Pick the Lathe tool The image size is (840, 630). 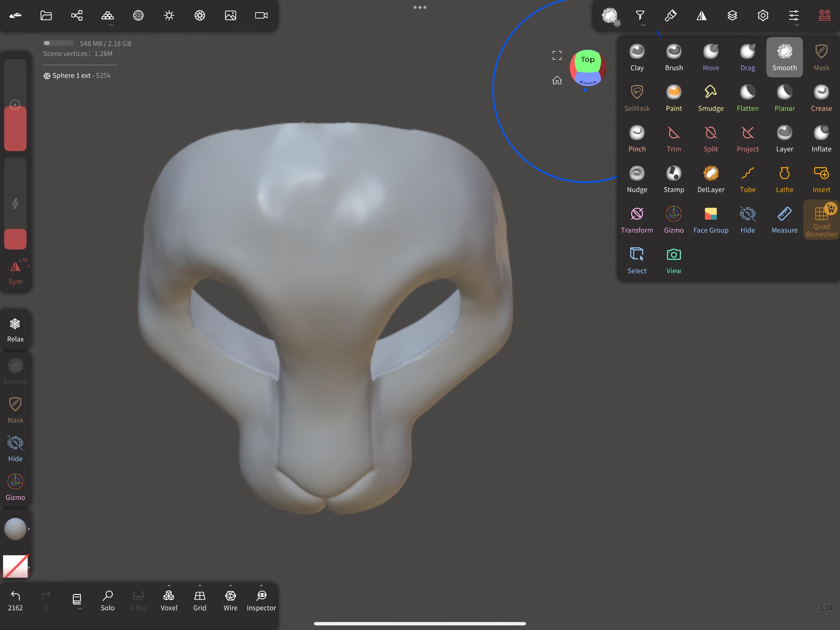point(784,179)
